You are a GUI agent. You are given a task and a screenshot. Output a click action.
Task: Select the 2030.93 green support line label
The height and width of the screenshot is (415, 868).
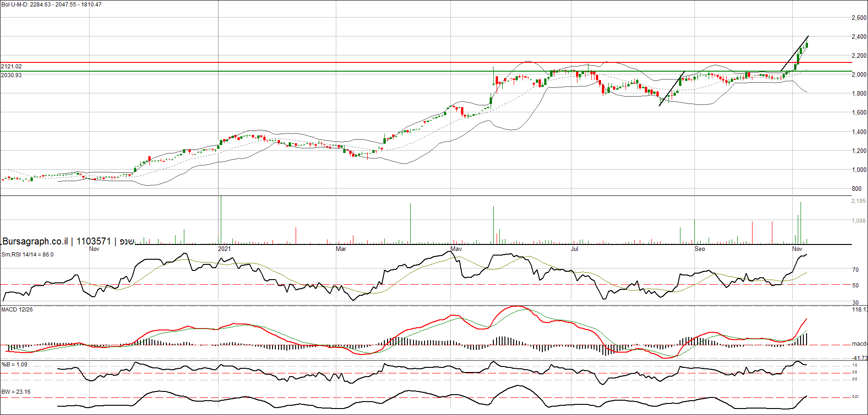(12, 75)
